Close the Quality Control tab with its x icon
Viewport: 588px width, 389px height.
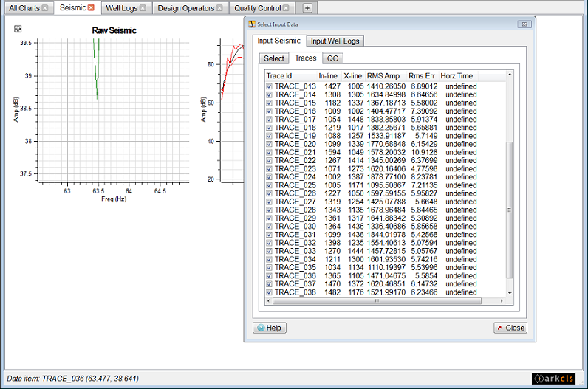pyautogui.click(x=286, y=8)
